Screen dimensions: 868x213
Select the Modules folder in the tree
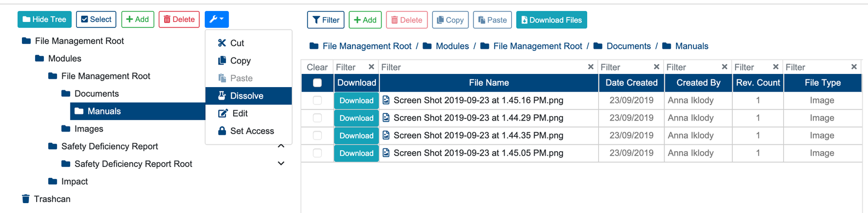pos(65,58)
